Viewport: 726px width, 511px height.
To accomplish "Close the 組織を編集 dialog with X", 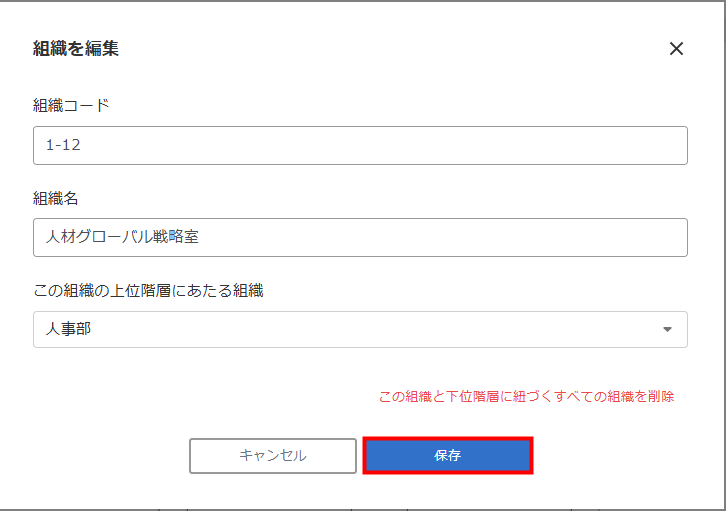I will pos(676,48).
